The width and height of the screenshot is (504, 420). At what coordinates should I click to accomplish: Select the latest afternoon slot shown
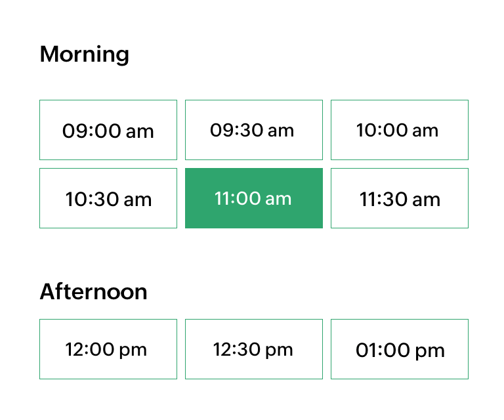400,349
